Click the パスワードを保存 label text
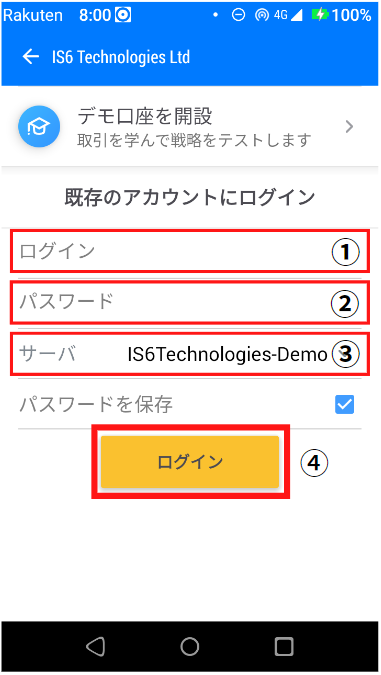This screenshot has height=675, width=381. tap(96, 405)
